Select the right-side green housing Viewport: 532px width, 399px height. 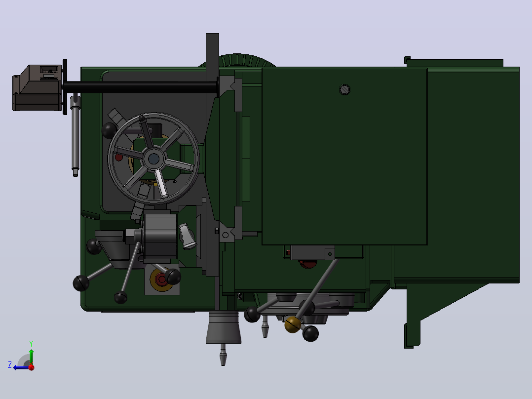pos(473,175)
